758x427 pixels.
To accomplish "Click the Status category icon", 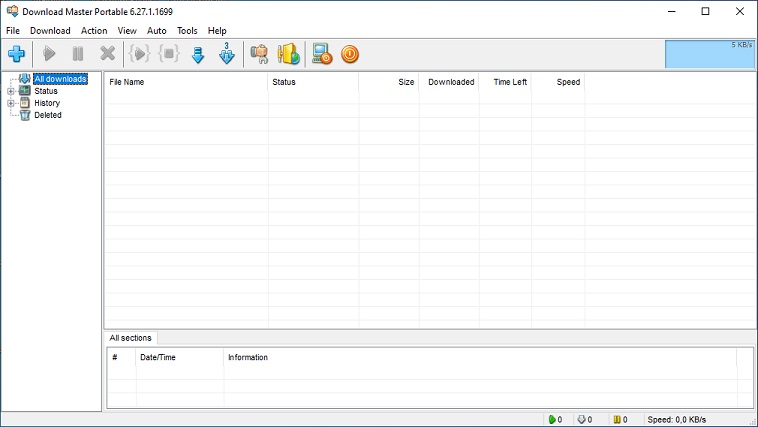I will 25,90.
